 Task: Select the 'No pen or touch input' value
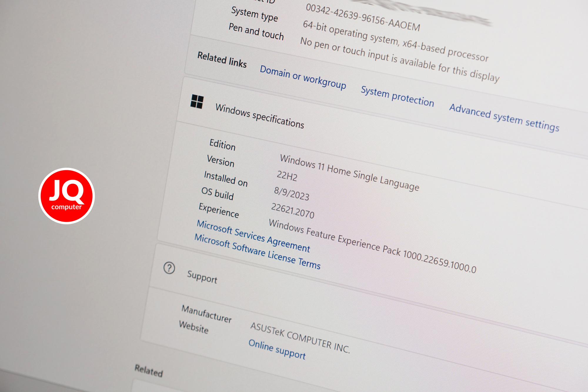tap(400, 60)
